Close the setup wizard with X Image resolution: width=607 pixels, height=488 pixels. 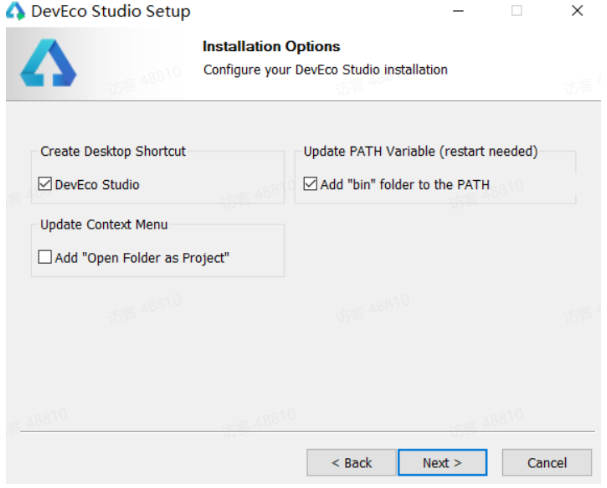pos(577,12)
